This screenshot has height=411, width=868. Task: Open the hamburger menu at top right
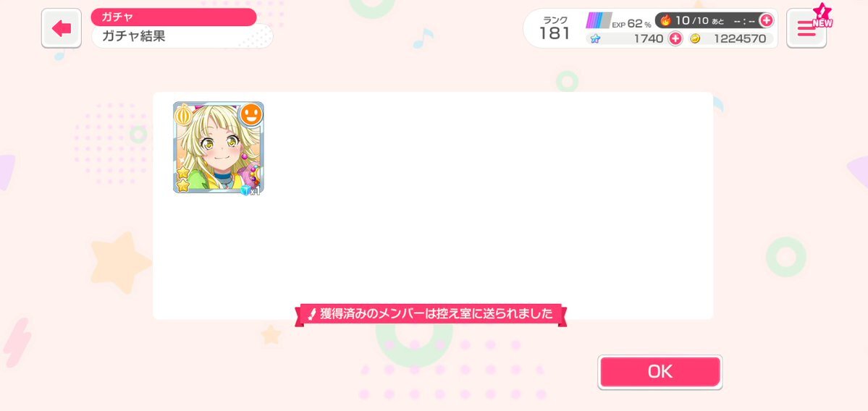pyautogui.click(x=806, y=28)
